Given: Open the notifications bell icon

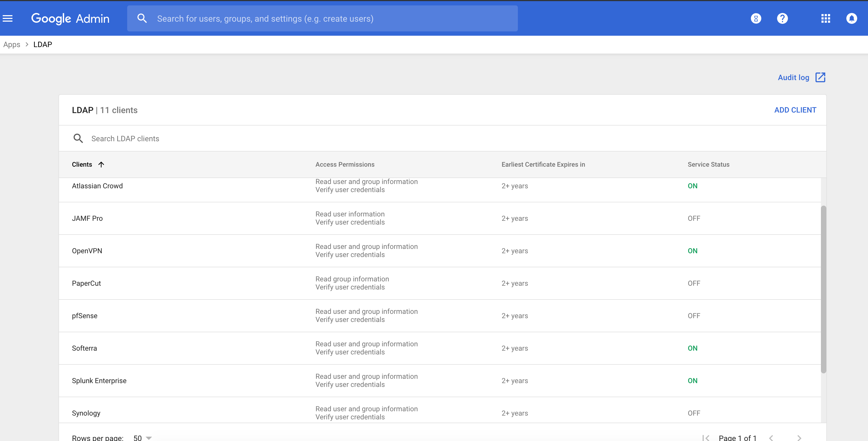Looking at the screenshot, I should pos(851,18).
